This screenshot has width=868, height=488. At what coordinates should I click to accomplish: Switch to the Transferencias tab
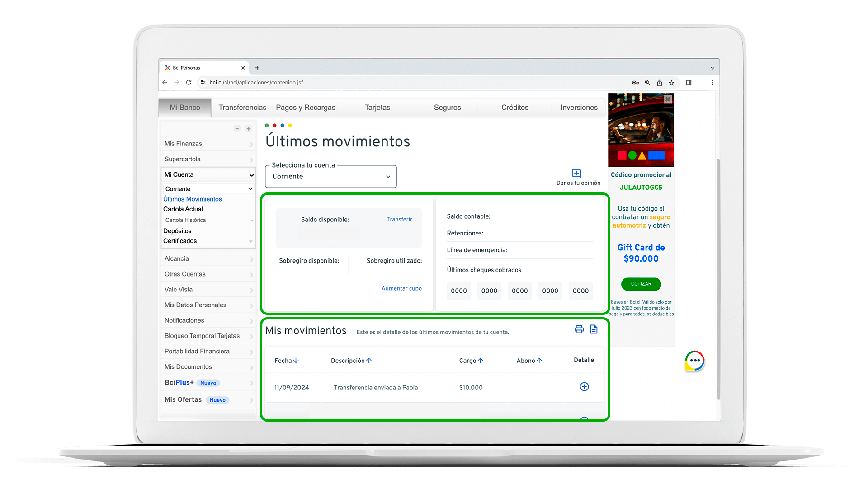point(242,108)
